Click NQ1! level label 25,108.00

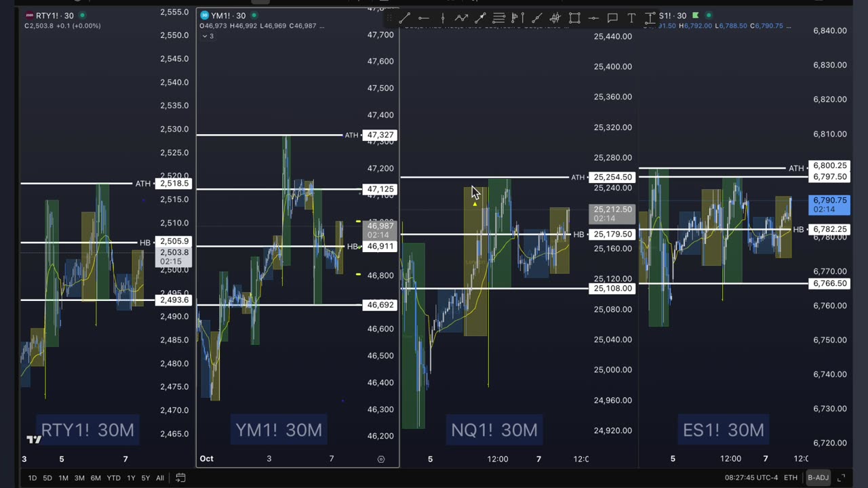612,288
